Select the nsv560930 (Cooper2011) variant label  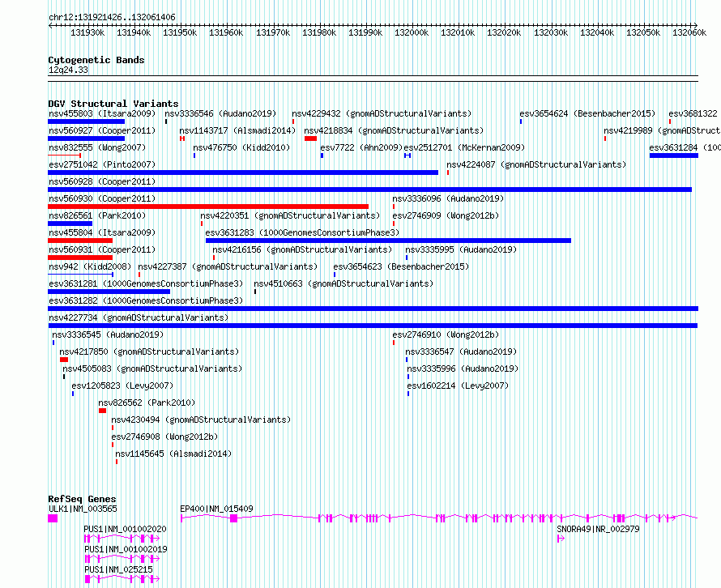pyautogui.click(x=102, y=198)
